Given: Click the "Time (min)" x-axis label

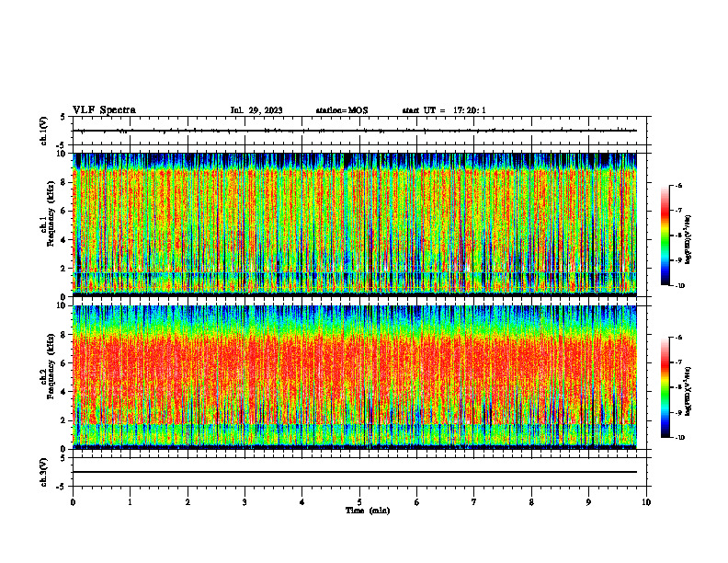Looking at the screenshot, I should (x=368, y=511).
